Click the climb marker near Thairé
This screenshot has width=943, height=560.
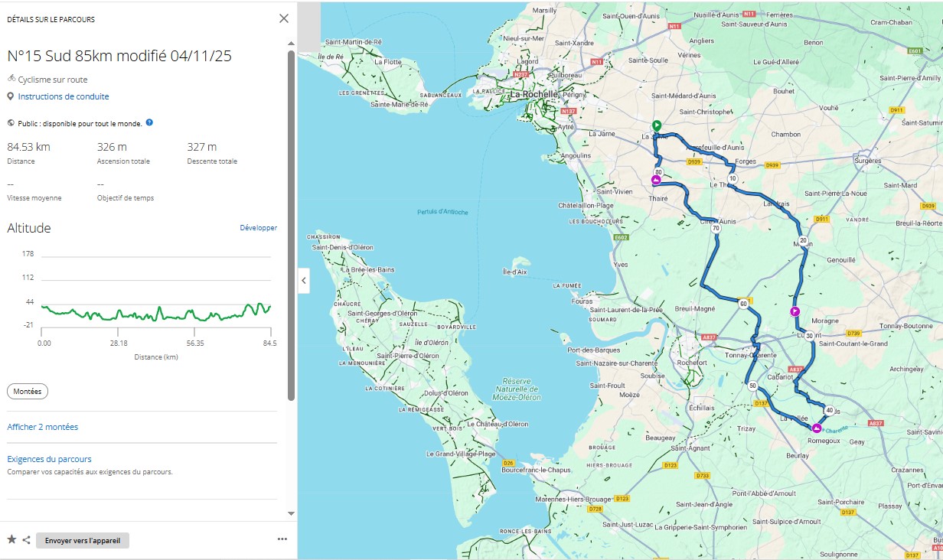(656, 181)
